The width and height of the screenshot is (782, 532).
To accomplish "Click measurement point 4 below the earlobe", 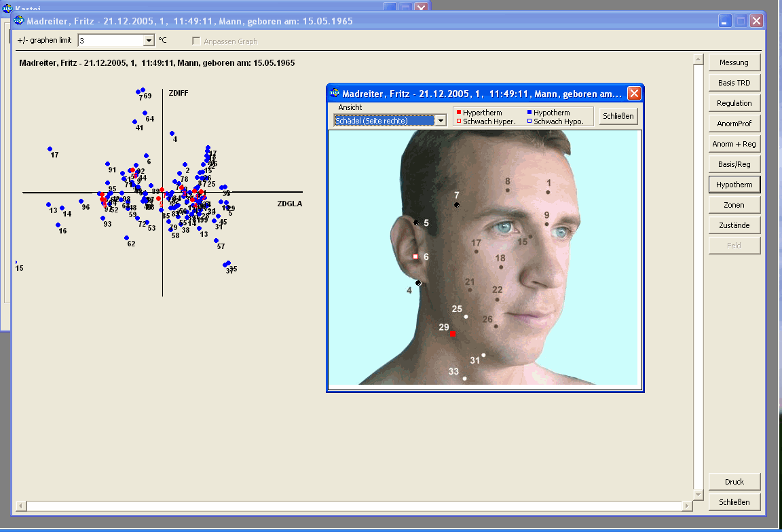I will coord(419,283).
